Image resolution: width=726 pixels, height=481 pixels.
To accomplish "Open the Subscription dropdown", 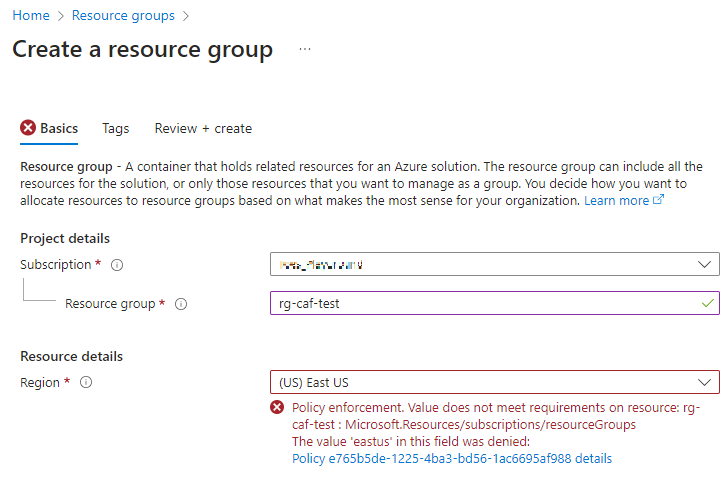I will (494, 265).
